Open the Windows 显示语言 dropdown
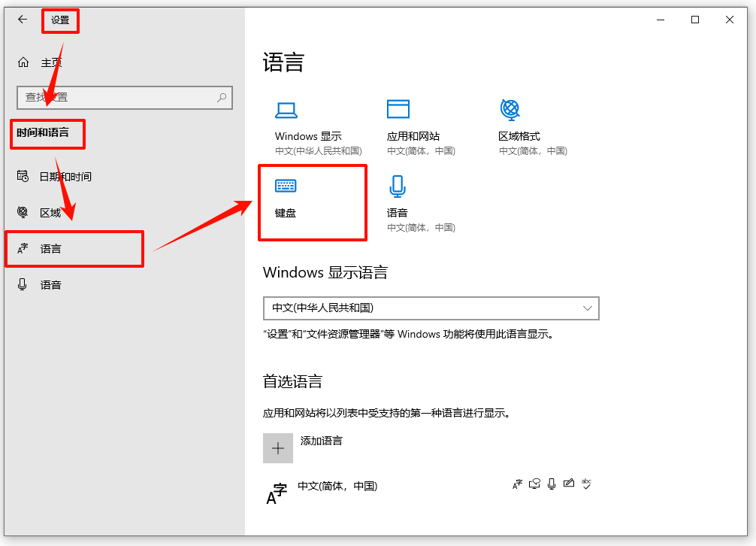 click(x=431, y=308)
